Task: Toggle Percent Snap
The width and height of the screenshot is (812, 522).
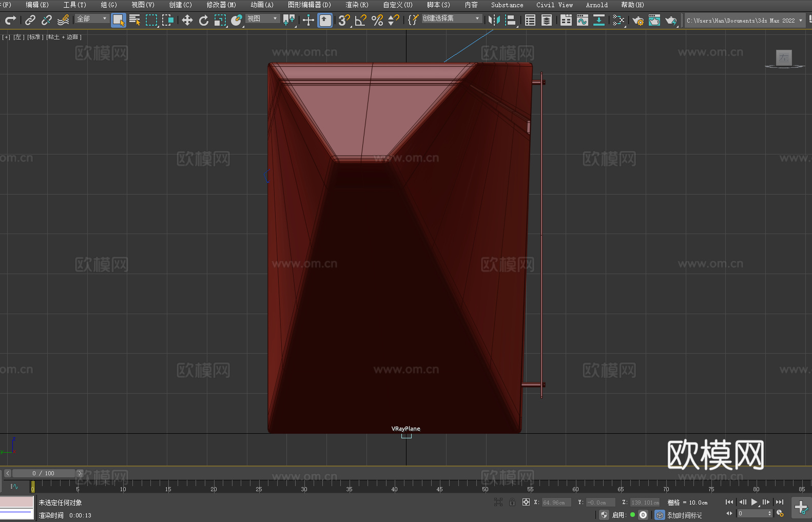Action: (377, 20)
